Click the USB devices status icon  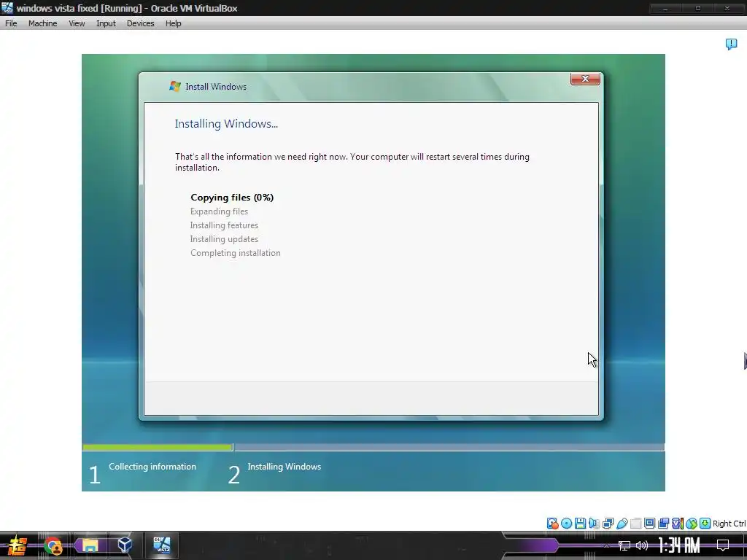(x=622, y=524)
